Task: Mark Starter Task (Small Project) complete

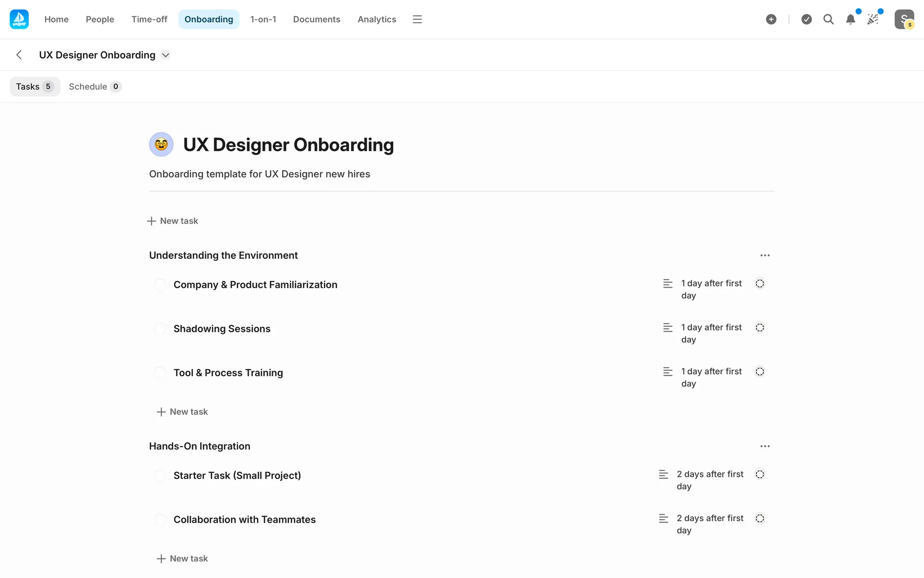Action: tap(160, 475)
